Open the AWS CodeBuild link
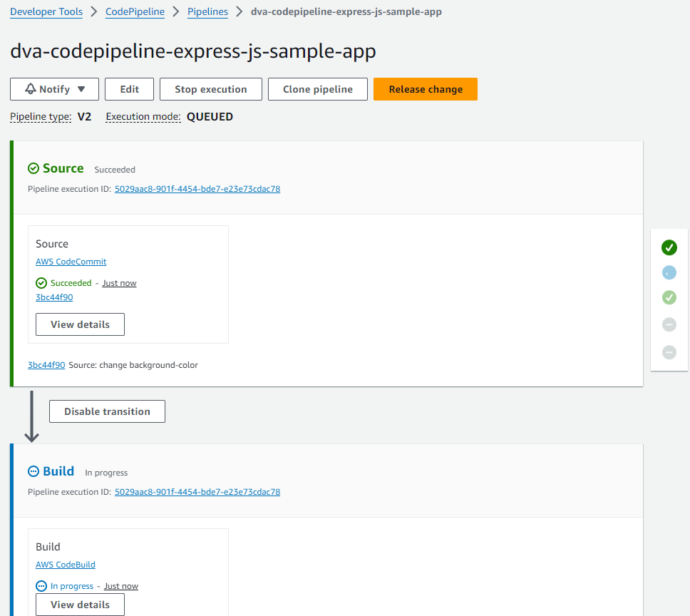The image size is (690, 616). coord(66,565)
